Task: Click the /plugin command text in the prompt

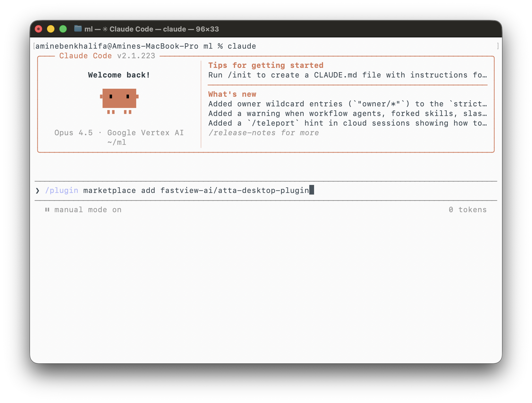Action: click(62, 191)
